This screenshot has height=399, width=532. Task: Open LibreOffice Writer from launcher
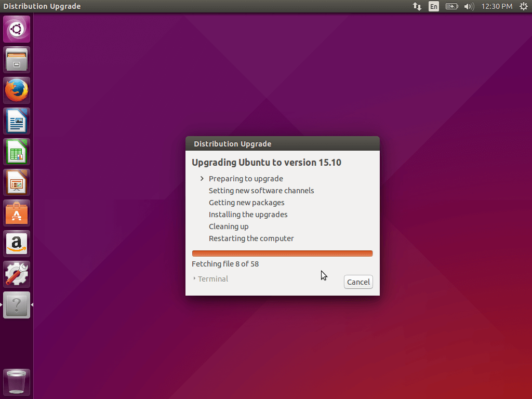point(17,121)
